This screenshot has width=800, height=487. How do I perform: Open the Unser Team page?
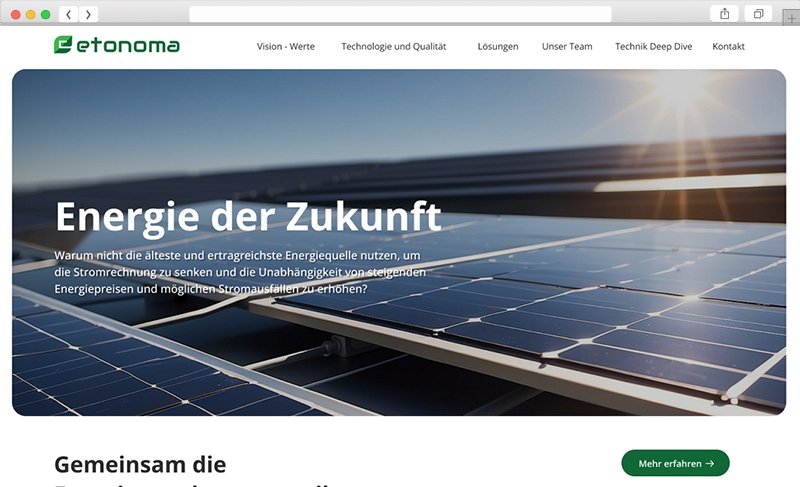[567, 46]
